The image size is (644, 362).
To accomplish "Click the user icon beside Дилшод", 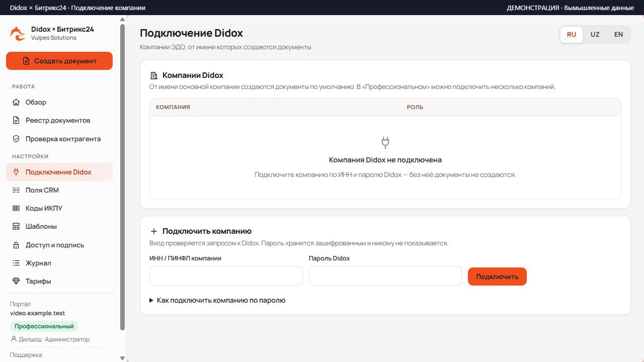I will coord(14,339).
